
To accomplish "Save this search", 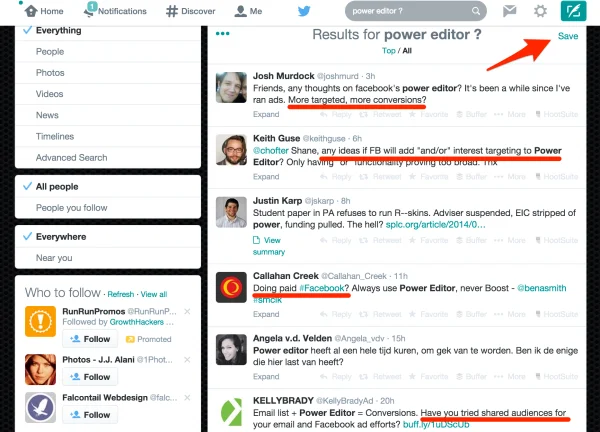I will (568, 36).
